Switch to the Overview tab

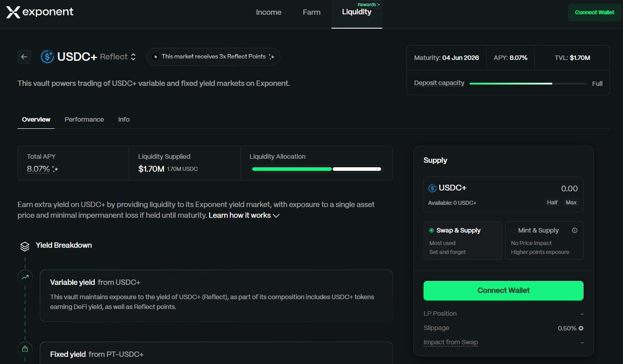pos(36,119)
